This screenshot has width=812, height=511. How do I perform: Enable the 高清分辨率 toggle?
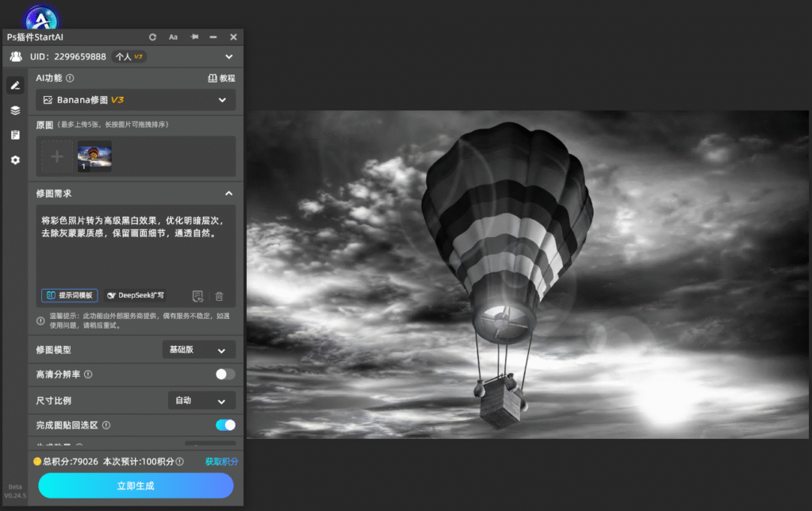click(225, 375)
